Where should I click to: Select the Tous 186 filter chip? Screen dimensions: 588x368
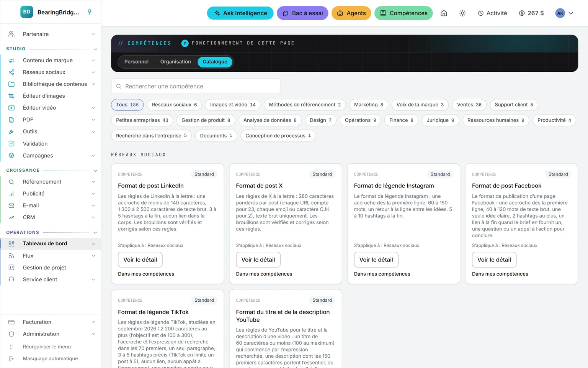pos(127,105)
